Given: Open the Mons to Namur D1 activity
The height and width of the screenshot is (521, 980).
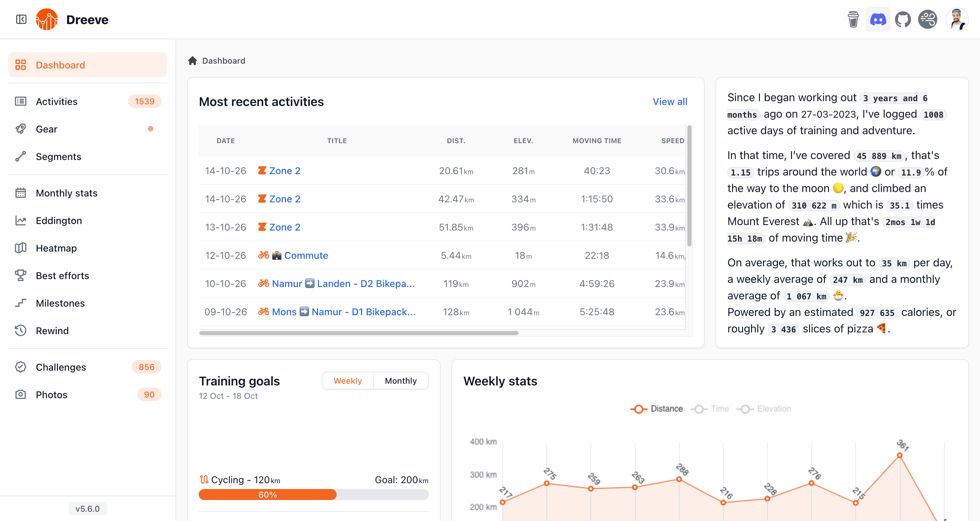Looking at the screenshot, I should tap(344, 311).
